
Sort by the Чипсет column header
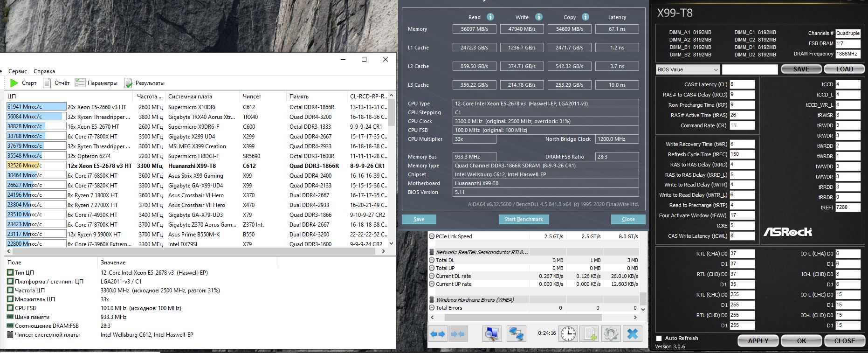pyautogui.click(x=263, y=97)
